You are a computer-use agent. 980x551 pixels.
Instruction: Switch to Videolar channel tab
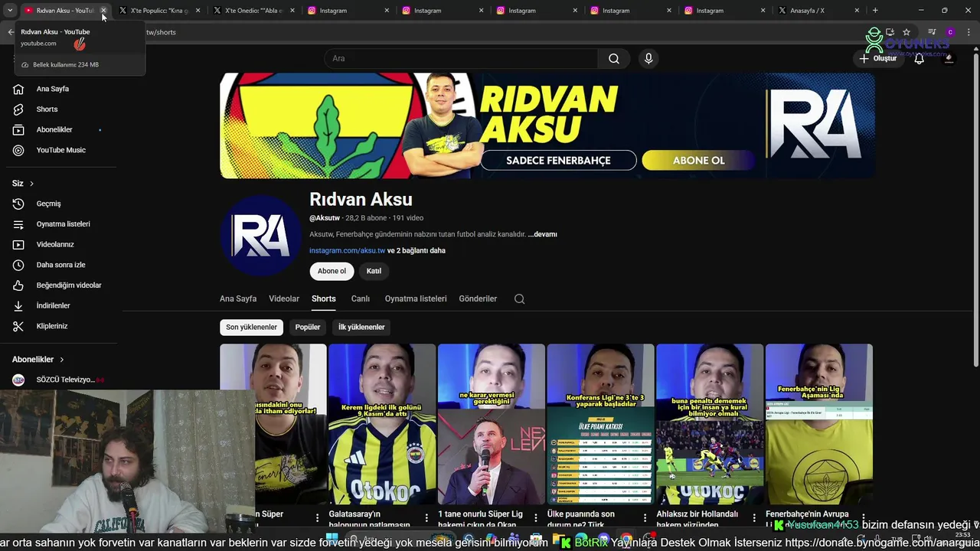point(284,299)
